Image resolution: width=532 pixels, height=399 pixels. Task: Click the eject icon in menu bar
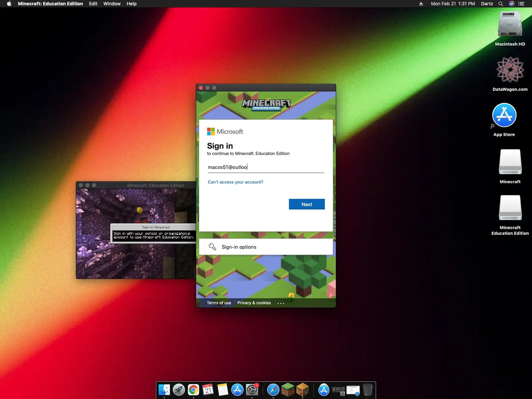421,4
